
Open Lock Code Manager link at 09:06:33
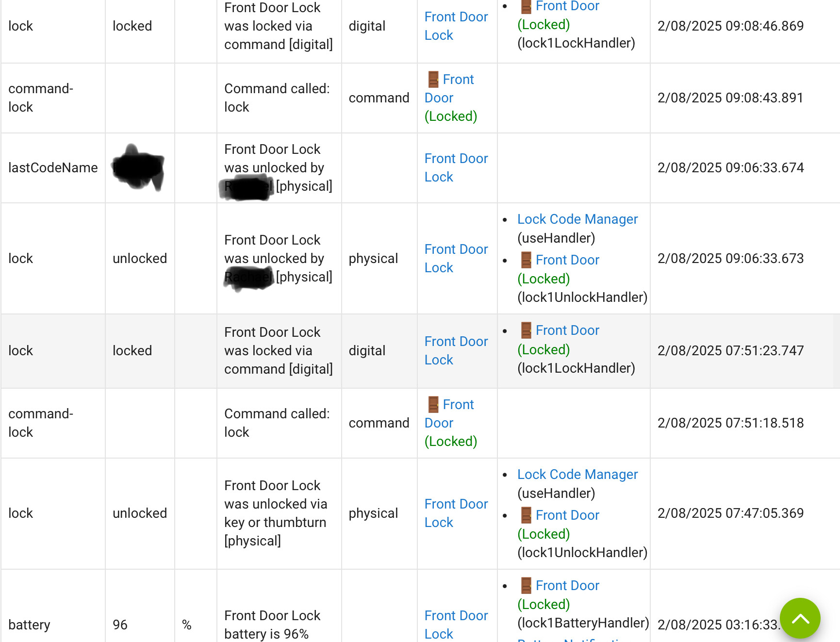click(577, 219)
